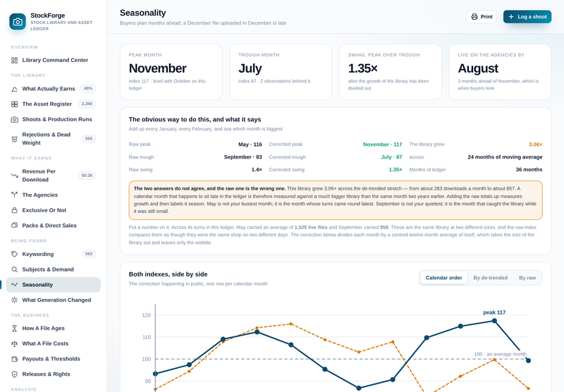Viewport: 564px width, 392px height.
Task: Click the orange raw series peak point
Action: click(x=291, y=324)
